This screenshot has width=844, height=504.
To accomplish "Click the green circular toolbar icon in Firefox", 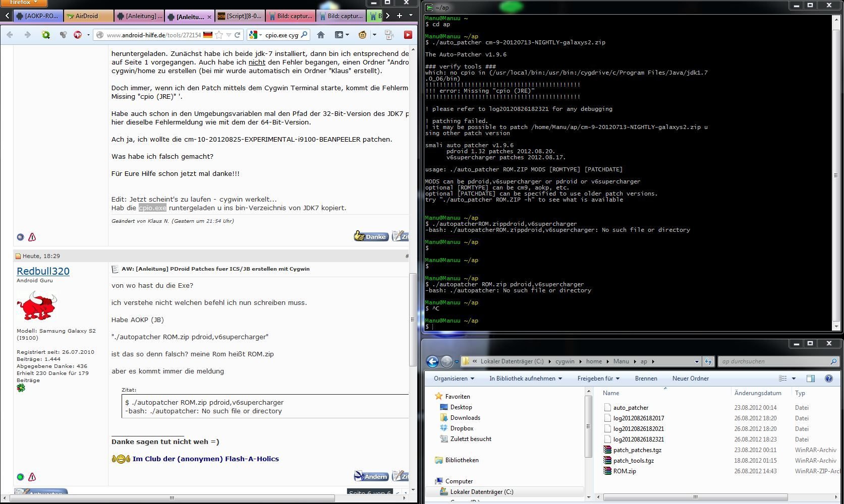I will point(46,35).
